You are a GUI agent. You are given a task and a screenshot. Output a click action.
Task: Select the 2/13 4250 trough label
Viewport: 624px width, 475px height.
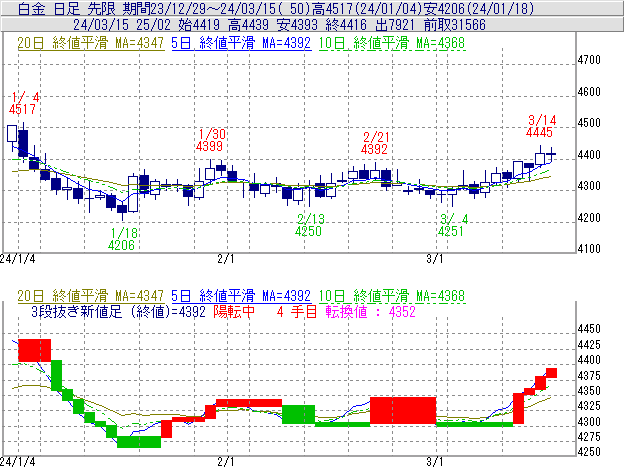[x=310, y=225]
